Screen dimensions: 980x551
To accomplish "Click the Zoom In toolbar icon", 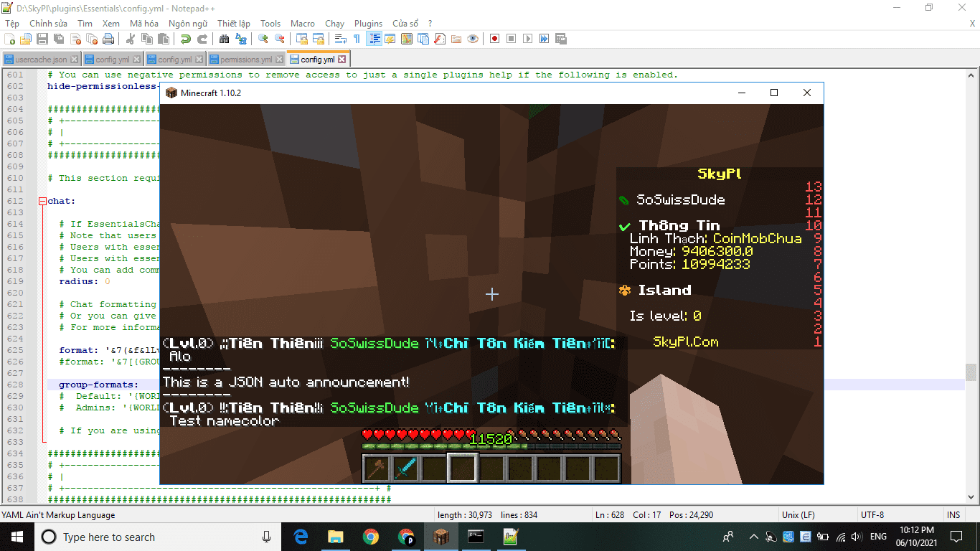I will coord(263,39).
